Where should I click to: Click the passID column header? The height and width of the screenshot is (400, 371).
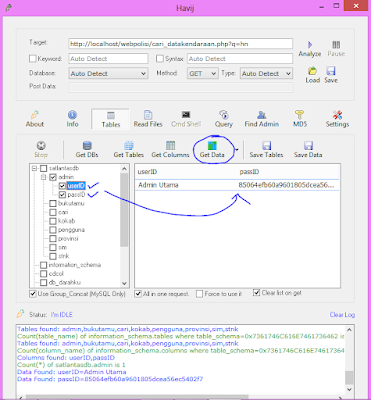tap(250, 172)
